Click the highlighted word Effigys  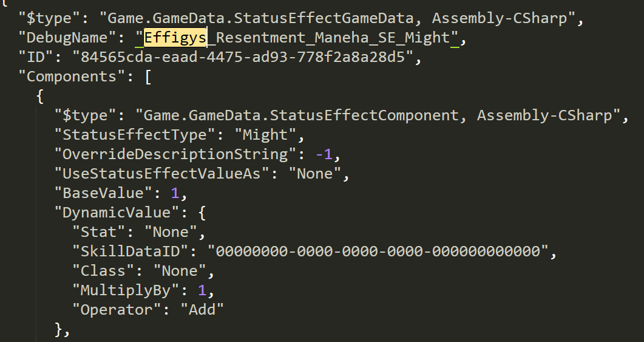pyautogui.click(x=175, y=38)
